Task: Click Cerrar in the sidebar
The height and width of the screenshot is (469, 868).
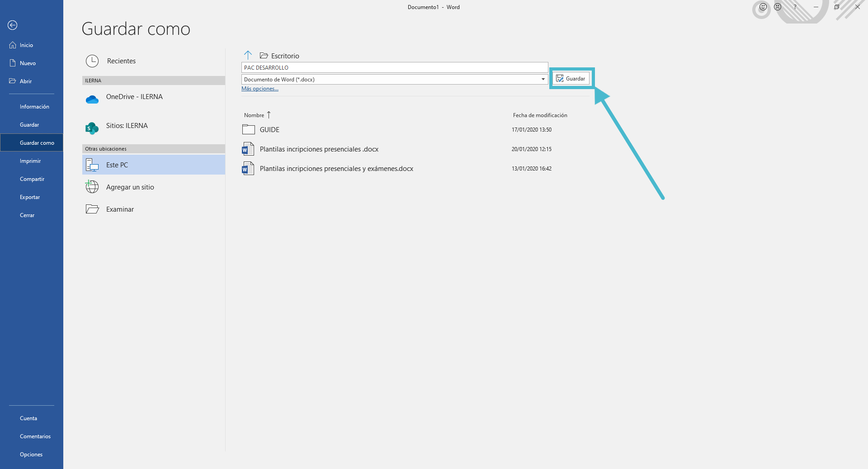Action: coord(27,215)
